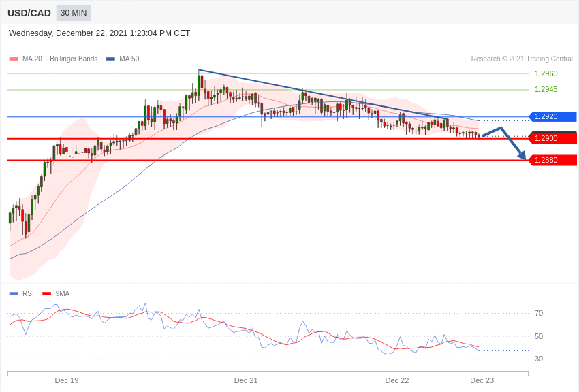The height and width of the screenshot is (392, 579).
Task: Click the MA 20 + Bollinger Bands swatch
Action: 14,59
